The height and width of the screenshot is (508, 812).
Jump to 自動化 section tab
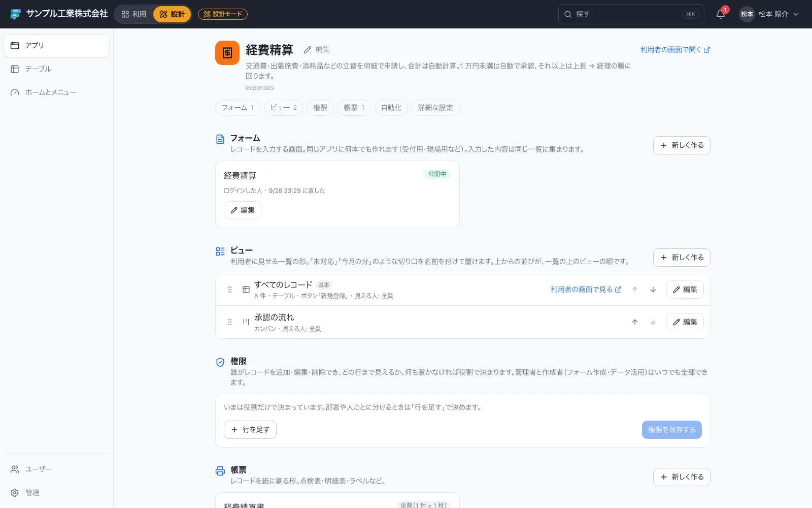click(391, 108)
